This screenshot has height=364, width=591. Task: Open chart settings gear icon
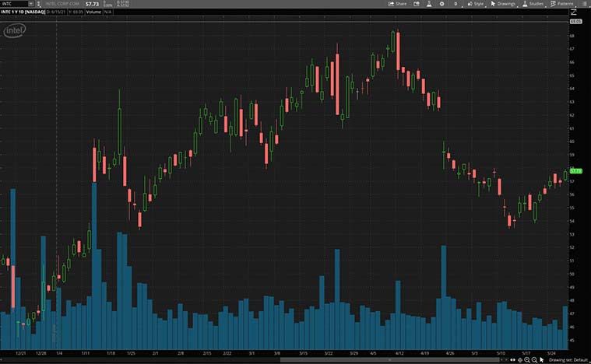point(441,4)
